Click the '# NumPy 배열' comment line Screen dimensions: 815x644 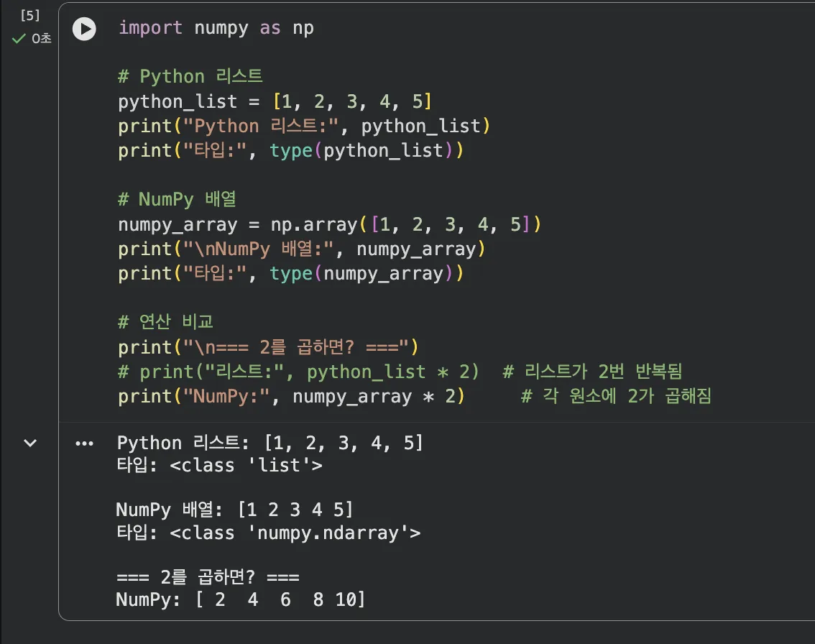[182, 200]
